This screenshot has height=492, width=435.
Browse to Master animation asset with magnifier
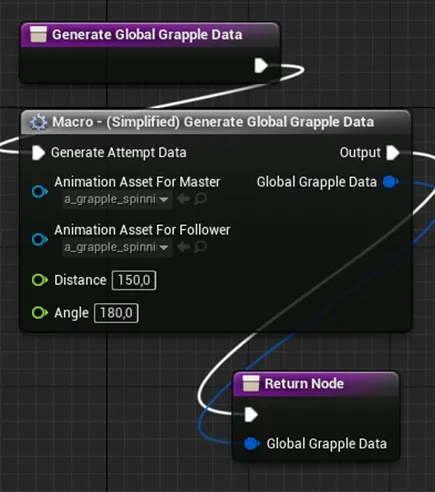point(200,199)
